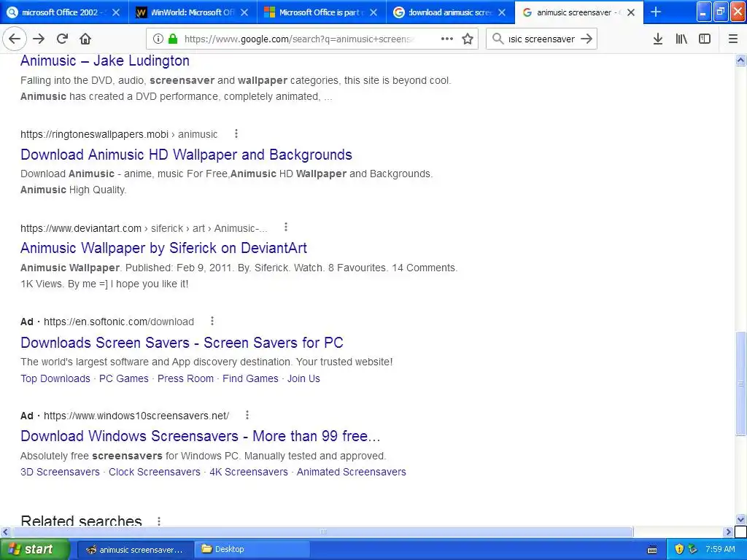Click the vertical scrollbar up arrow
The height and width of the screenshot is (560, 747).
click(x=740, y=60)
